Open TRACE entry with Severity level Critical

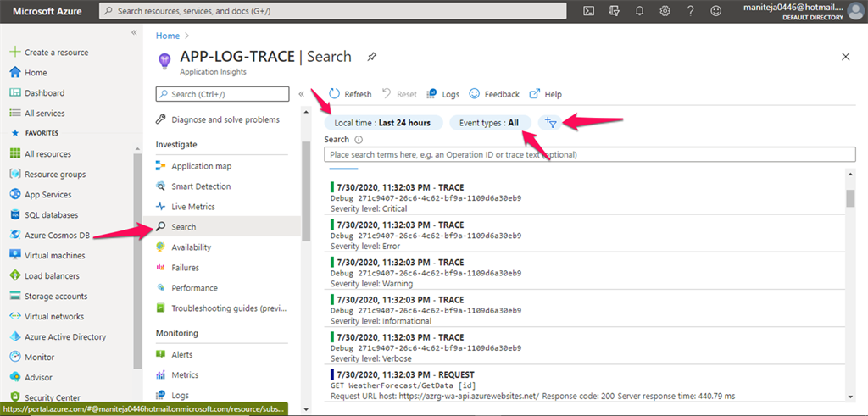point(585,197)
